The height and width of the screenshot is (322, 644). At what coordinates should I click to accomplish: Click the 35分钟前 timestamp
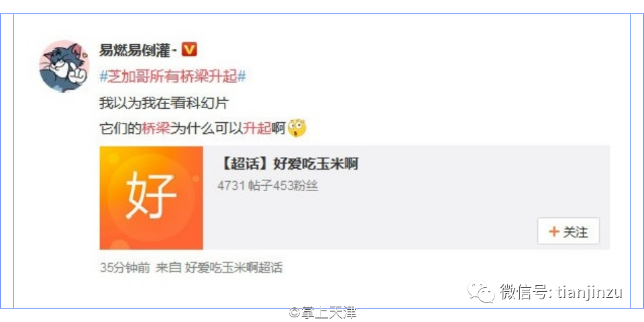coord(125,268)
